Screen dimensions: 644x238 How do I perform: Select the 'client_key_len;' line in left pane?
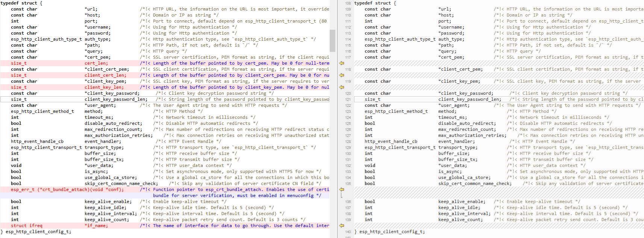[165, 87]
